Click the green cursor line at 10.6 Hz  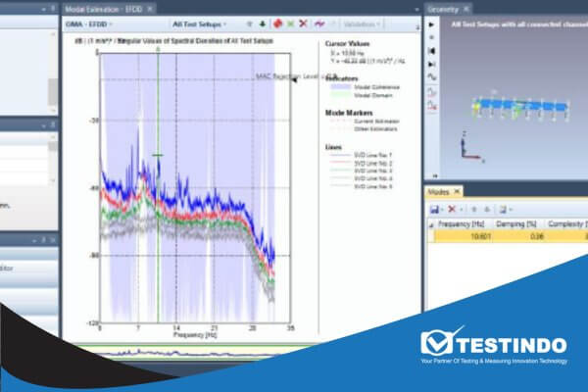coord(158,187)
